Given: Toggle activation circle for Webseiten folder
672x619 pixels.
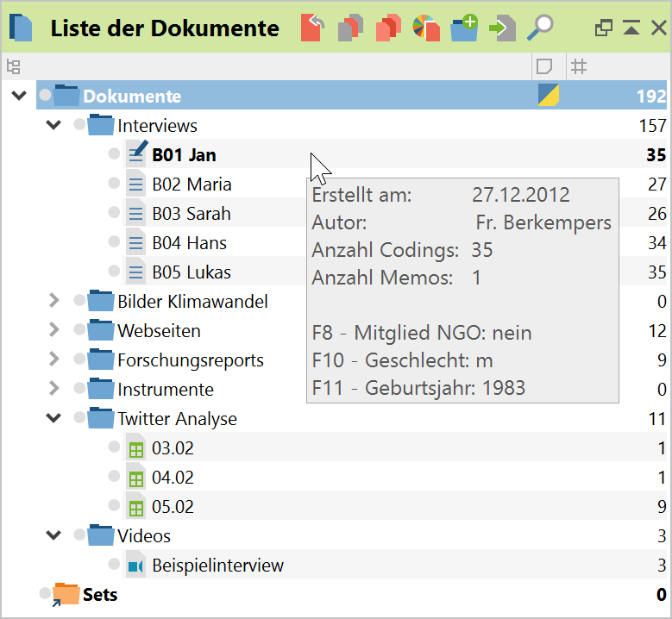Looking at the screenshot, I should (79, 329).
